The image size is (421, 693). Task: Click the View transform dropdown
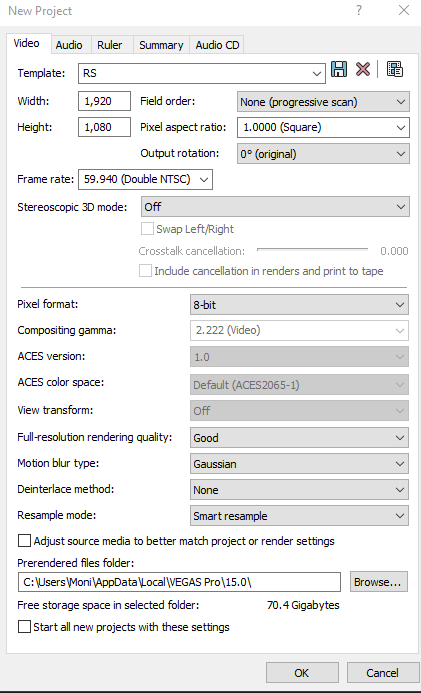tap(300, 411)
